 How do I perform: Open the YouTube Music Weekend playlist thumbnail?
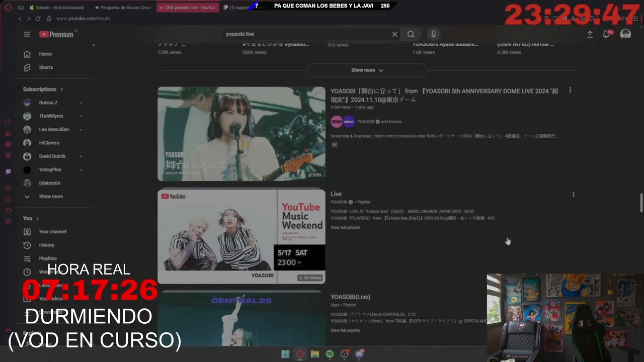[x=242, y=236]
